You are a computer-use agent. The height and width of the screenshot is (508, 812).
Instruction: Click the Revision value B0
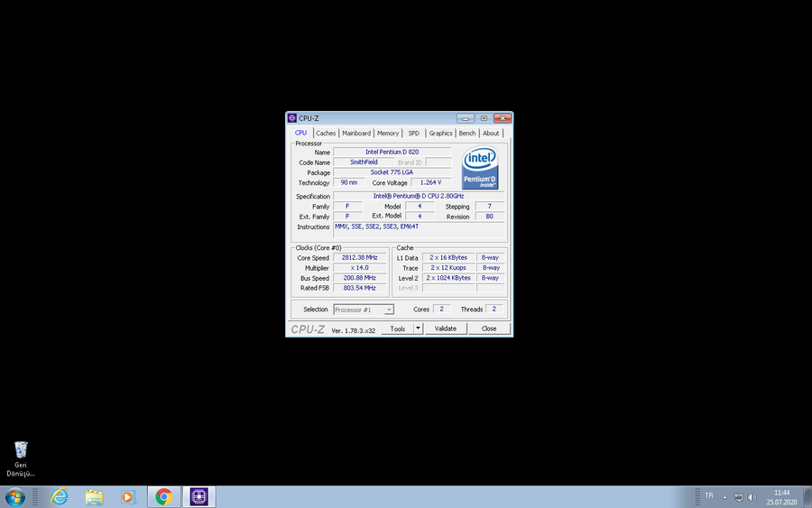pos(489,217)
